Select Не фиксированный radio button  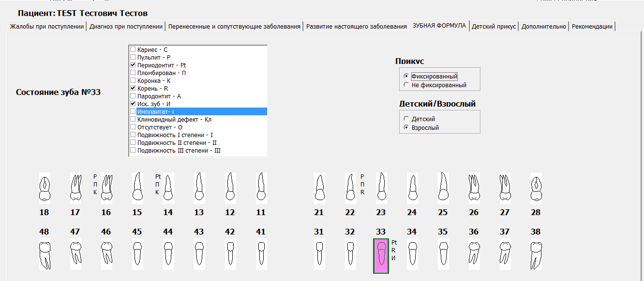(405, 85)
